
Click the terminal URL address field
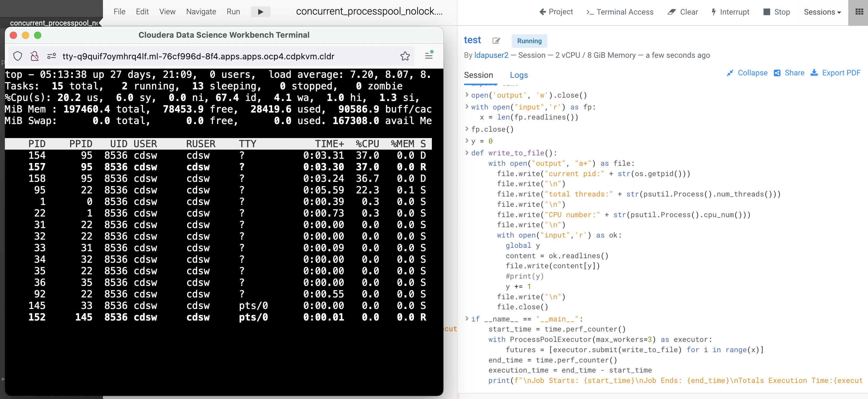(x=198, y=56)
